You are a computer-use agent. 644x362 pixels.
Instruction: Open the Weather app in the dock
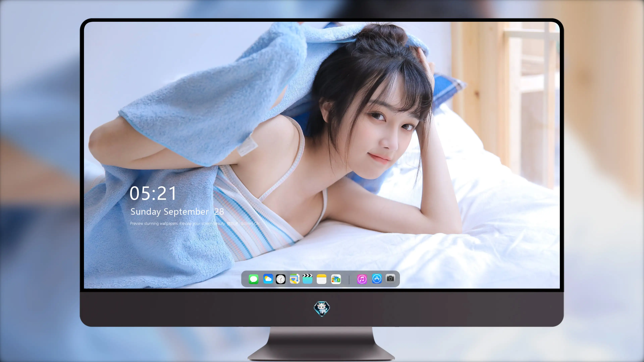pyautogui.click(x=268, y=279)
